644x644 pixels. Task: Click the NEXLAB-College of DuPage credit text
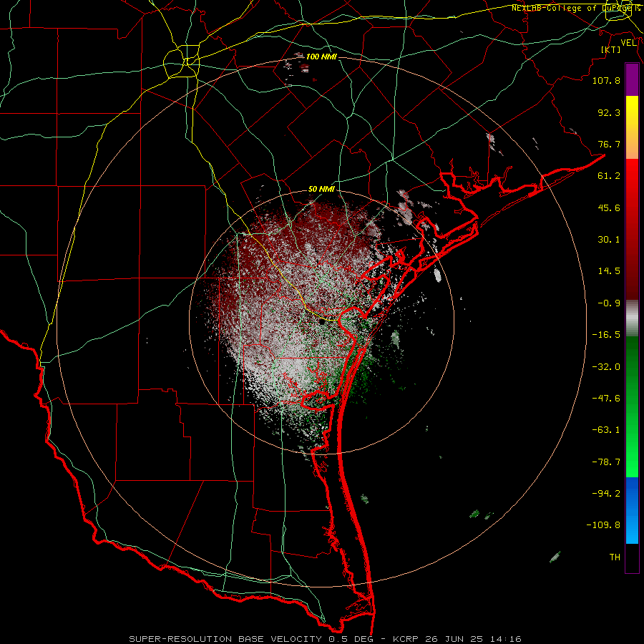click(x=576, y=8)
